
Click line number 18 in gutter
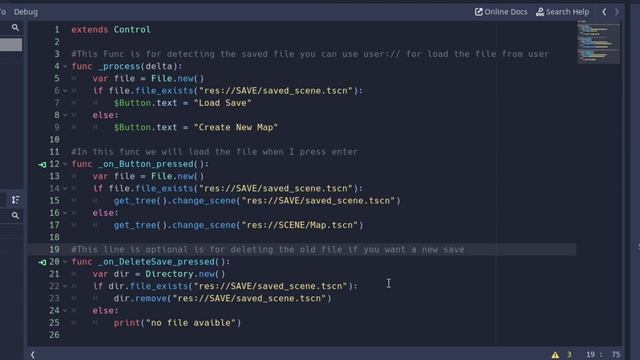[x=55, y=237]
